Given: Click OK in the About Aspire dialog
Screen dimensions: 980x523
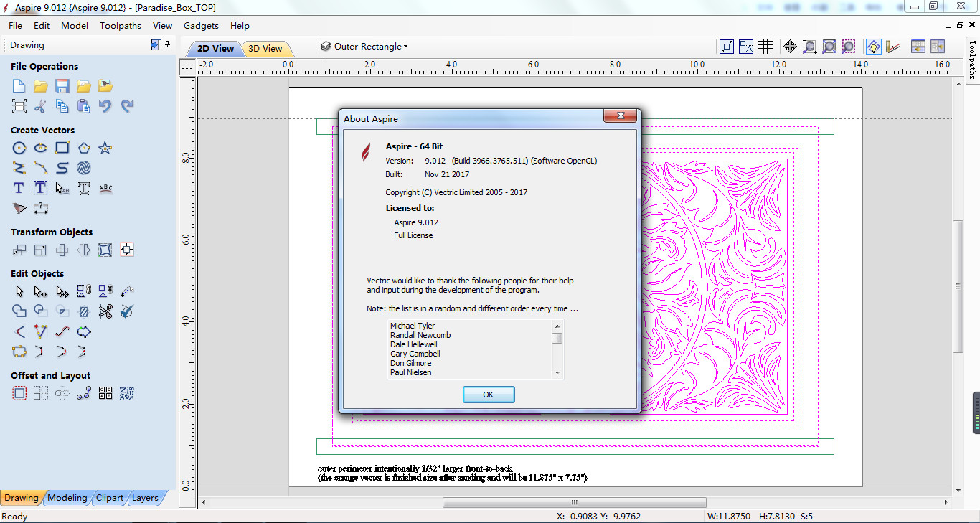Looking at the screenshot, I should pos(489,395).
